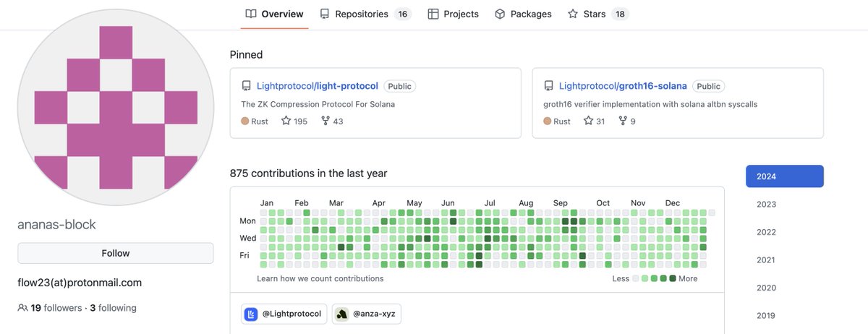Click the Dec month label

coord(673,203)
